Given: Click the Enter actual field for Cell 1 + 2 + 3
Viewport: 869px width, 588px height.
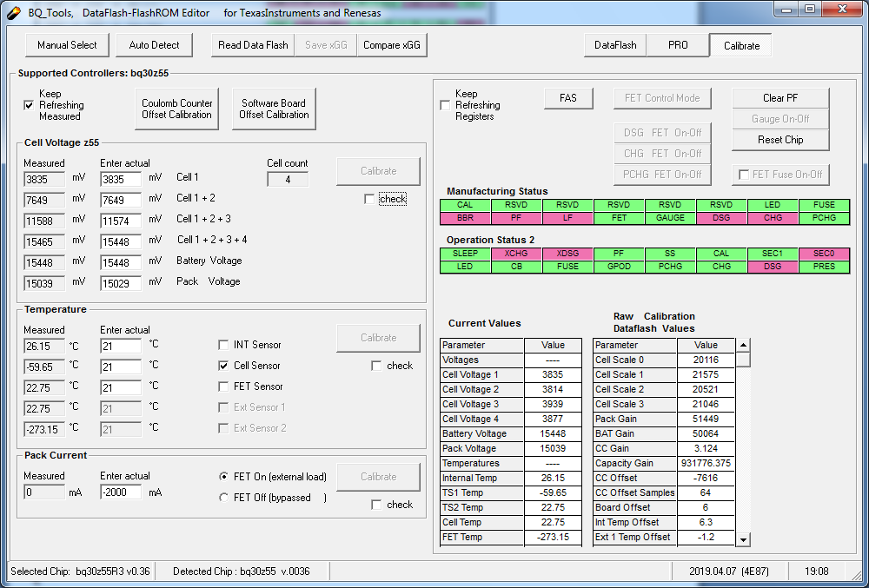Looking at the screenshot, I should [121, 221].
